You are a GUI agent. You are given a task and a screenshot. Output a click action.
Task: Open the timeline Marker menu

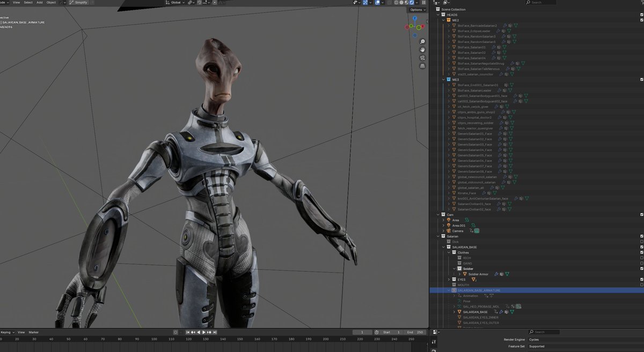click(x=34, y=332)
